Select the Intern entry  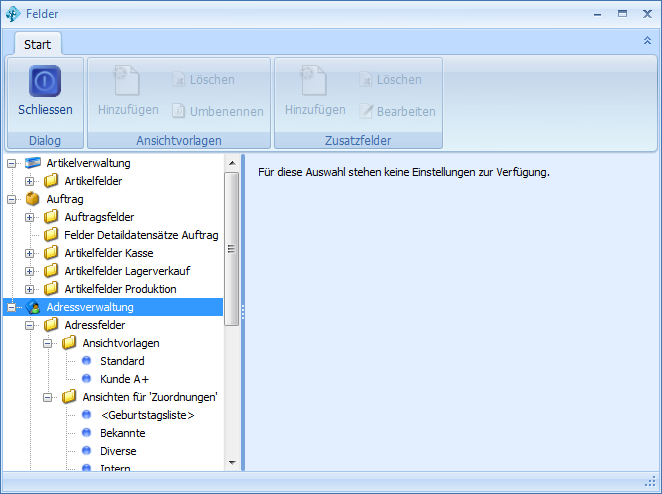click(x=115, y=467)
